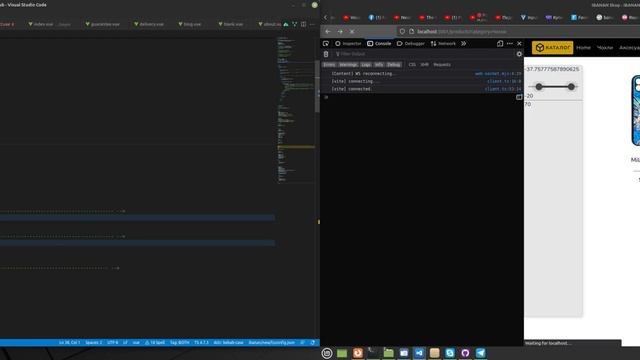Click the Ln, Col indicator in the VS Code status bar
Viewport: 640px width, 360px height.
tap(69, 342)
